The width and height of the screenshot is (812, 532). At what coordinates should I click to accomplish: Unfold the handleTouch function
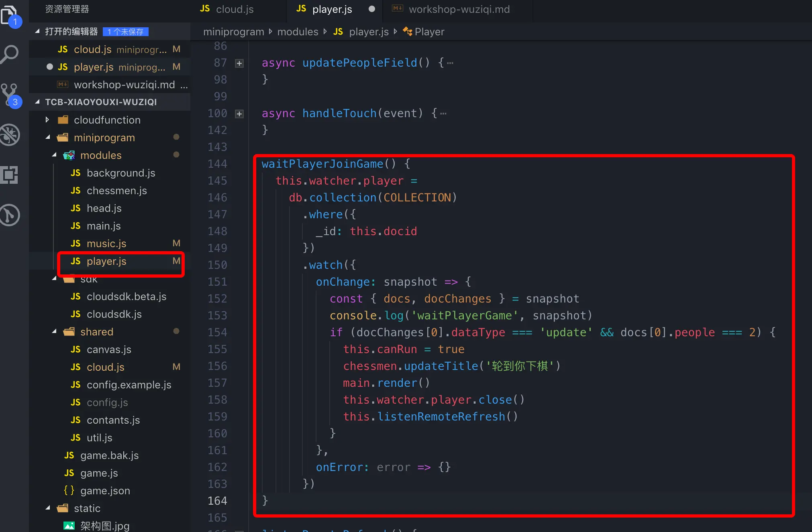click(239, 114)
